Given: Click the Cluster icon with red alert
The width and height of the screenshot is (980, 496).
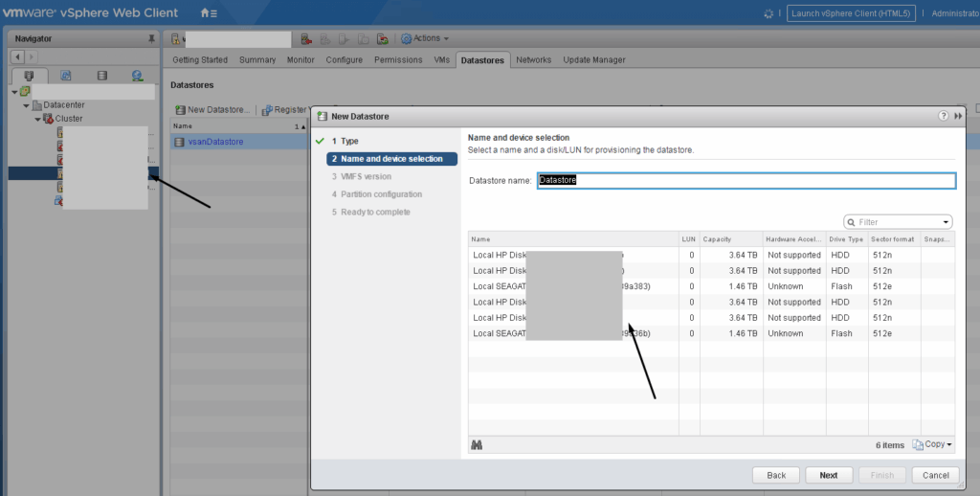Looking at the screenshot, I should [x=48, y=118].
